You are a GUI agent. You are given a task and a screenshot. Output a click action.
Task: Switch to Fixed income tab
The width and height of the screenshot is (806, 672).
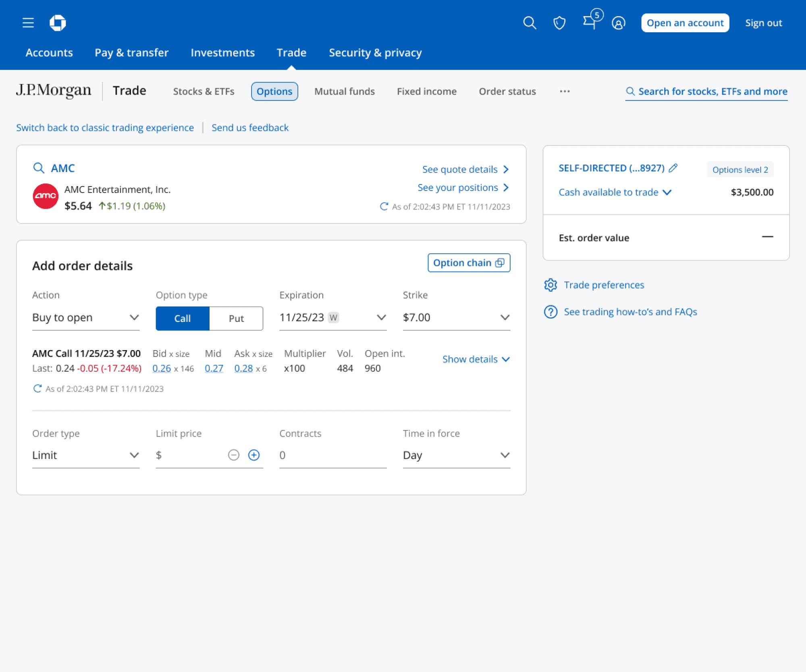pyautogui.click(x=427, y=91)
